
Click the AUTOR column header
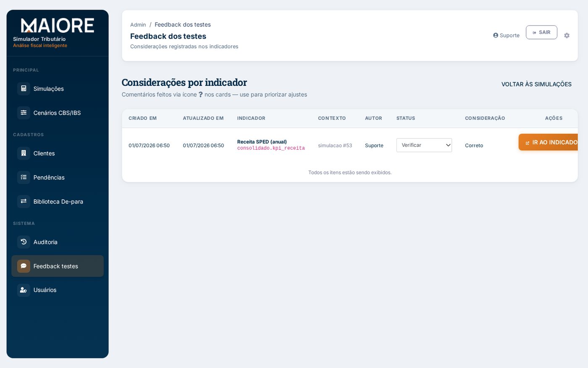[373, 118]
